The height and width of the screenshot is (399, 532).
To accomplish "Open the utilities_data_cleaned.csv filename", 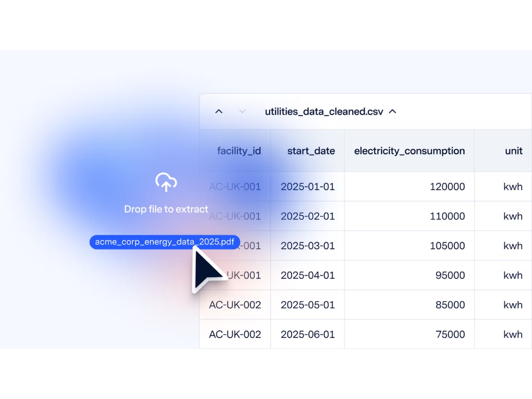I will tap(324, 112).
